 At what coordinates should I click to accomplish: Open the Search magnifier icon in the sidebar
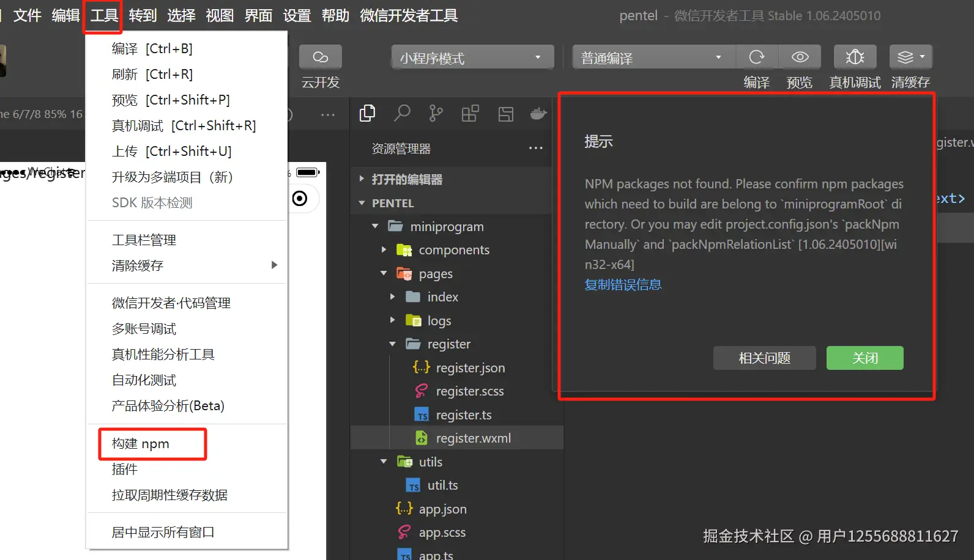click(402, 114)
